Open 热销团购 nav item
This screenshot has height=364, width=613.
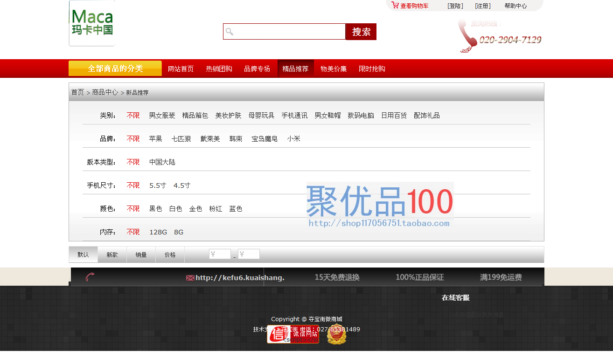tap(219, 69)
